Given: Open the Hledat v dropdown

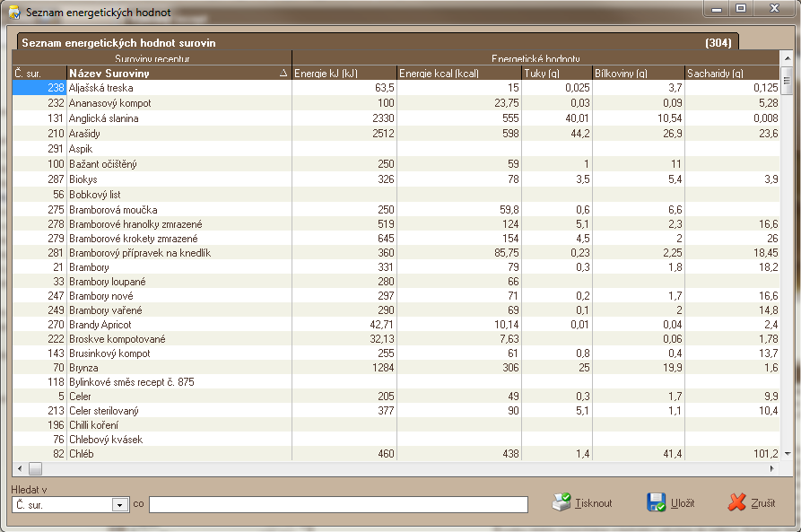Looking at the screenshot, I should click(x=120, y=505).
